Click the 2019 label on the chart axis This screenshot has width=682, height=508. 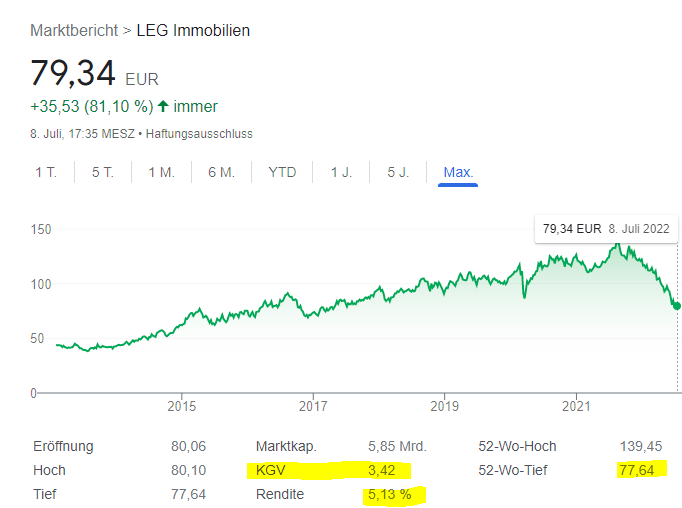tap(444, 406)
